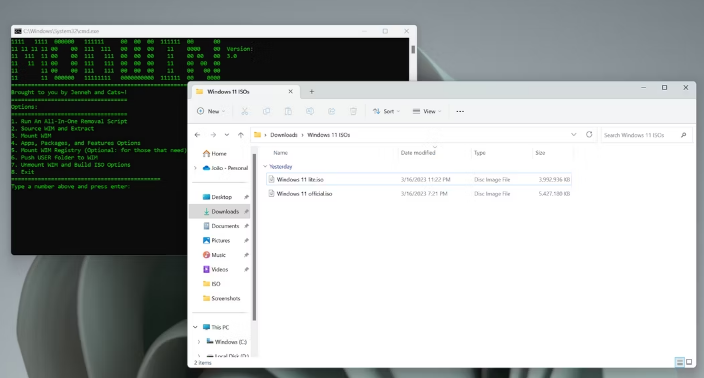Open the See more ellipsis menu
This screenshot has width=704, height=378.
pyautogui.click(x=460, y=111)
